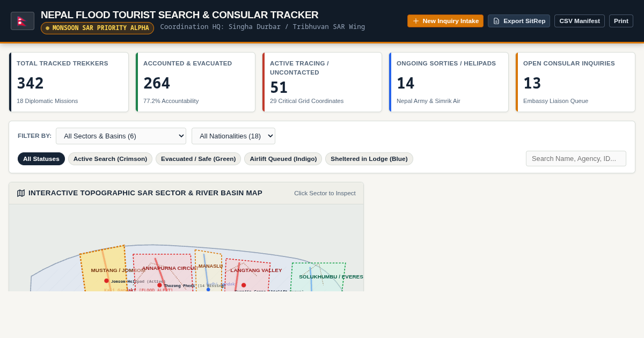Click the '51' active tracing value

coord(279,87)
